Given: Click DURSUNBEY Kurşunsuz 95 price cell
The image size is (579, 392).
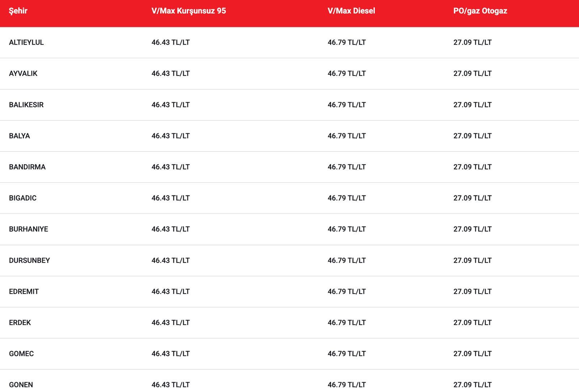Looking at the screenshot, I should coord(170,260).
